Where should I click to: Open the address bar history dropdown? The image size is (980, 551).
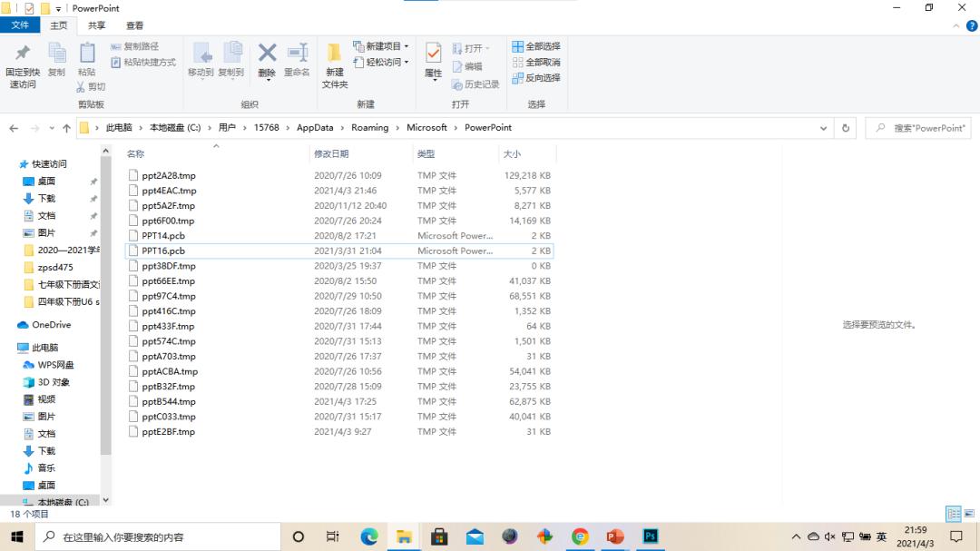(x=825, y=128)
